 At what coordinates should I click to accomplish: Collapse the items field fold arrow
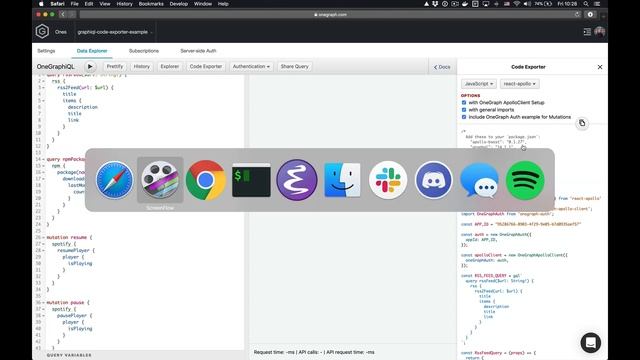coord(44,100)
